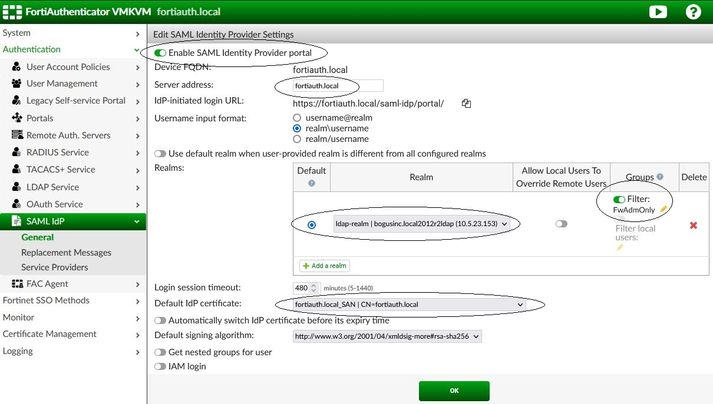Select realm\username input format
Screen dimensions: 713x404
[x=297, y=128]
